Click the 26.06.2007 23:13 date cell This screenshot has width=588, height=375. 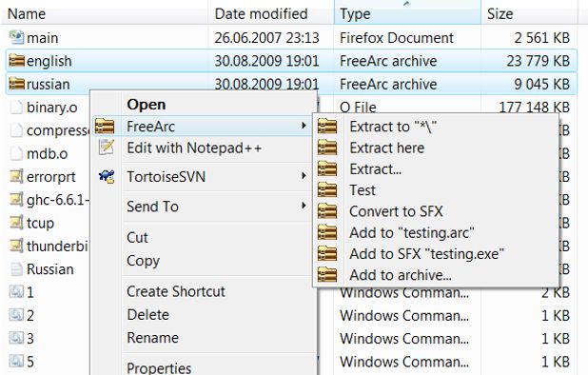click(x=266, y=37)
